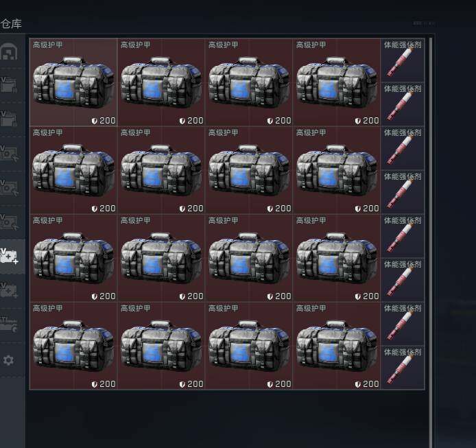Select the bottom-right 高级护甲 bag
The height and width of the screenshot is (448, 476).
pos(337,345)
